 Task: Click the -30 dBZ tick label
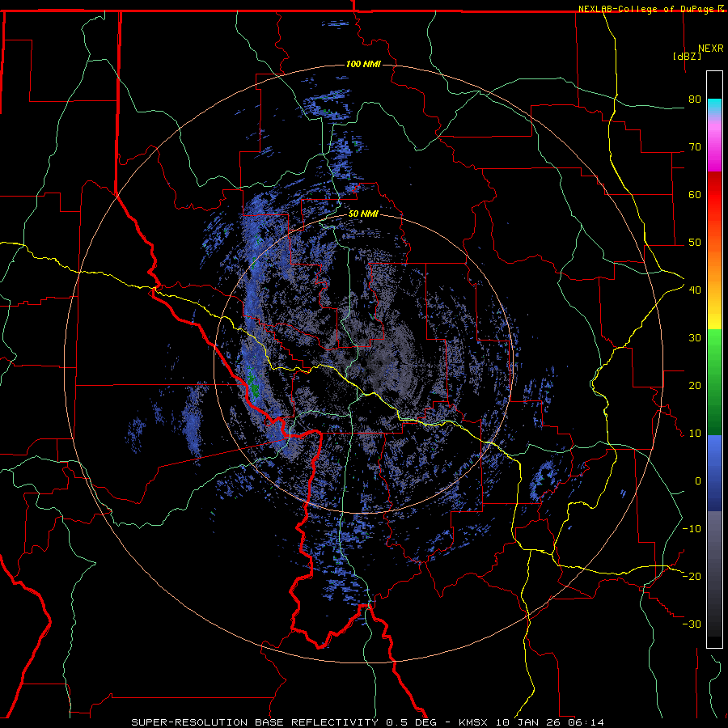point(692,624)
